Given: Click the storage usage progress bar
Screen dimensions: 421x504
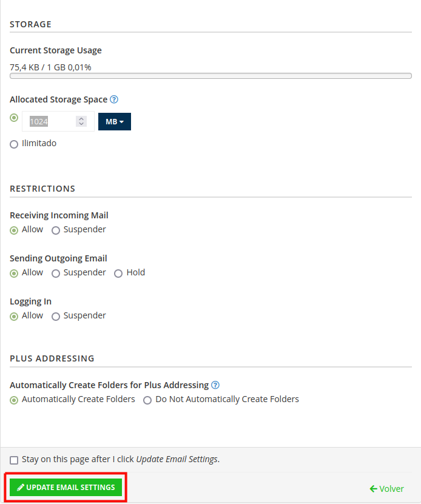Looking at the screenshot, I should (x=210, y=76).
